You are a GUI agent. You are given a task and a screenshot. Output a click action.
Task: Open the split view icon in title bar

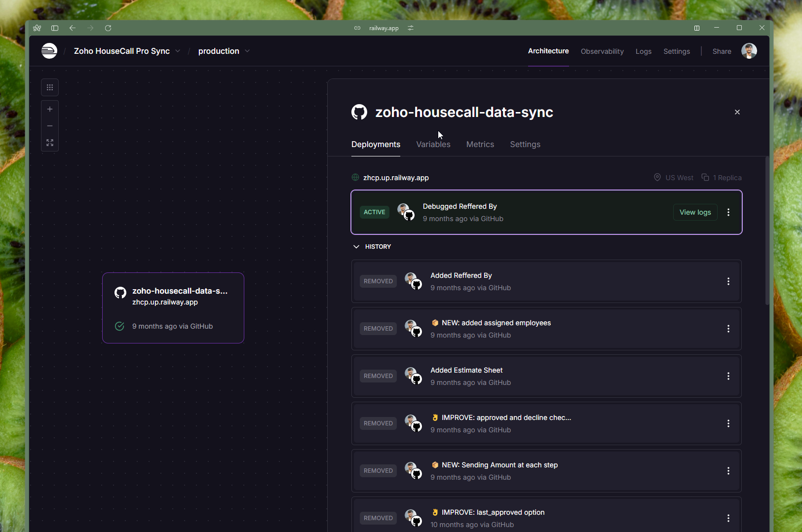tap(697, 28)
